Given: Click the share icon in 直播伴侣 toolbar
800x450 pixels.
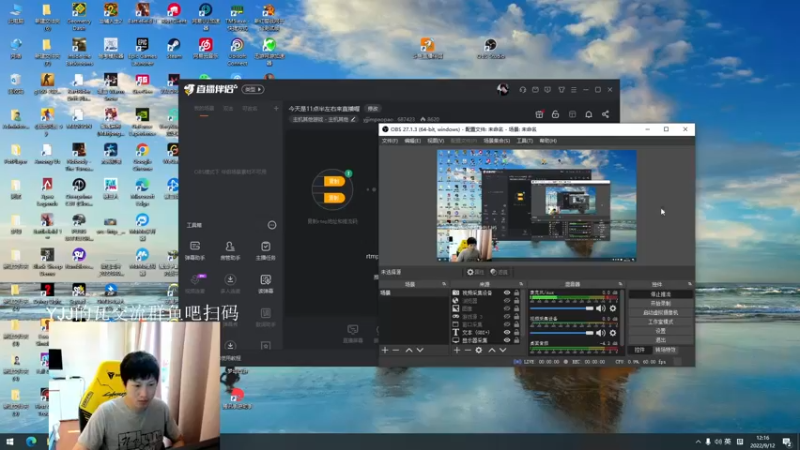Looking at the screenshot, I should tap(606, 114).
